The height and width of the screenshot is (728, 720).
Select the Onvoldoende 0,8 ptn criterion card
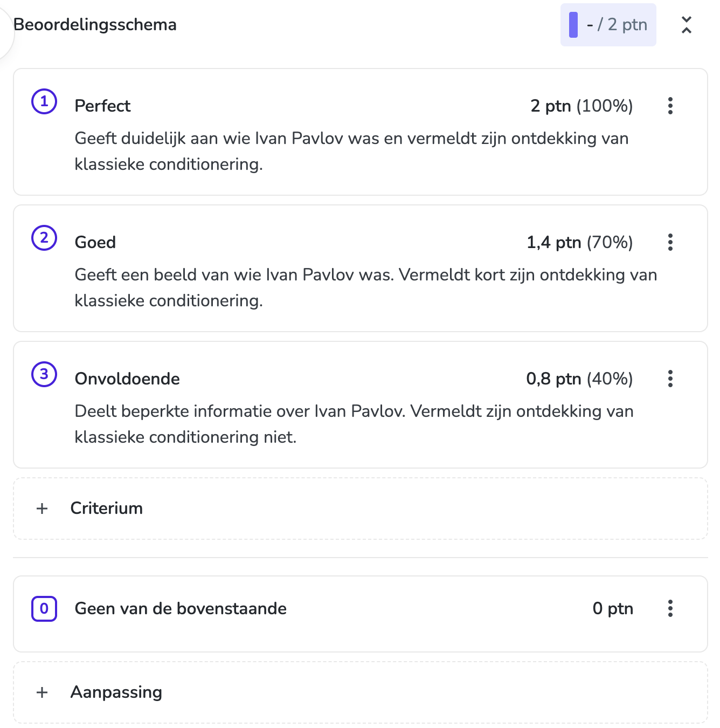(x=360, y=404)
